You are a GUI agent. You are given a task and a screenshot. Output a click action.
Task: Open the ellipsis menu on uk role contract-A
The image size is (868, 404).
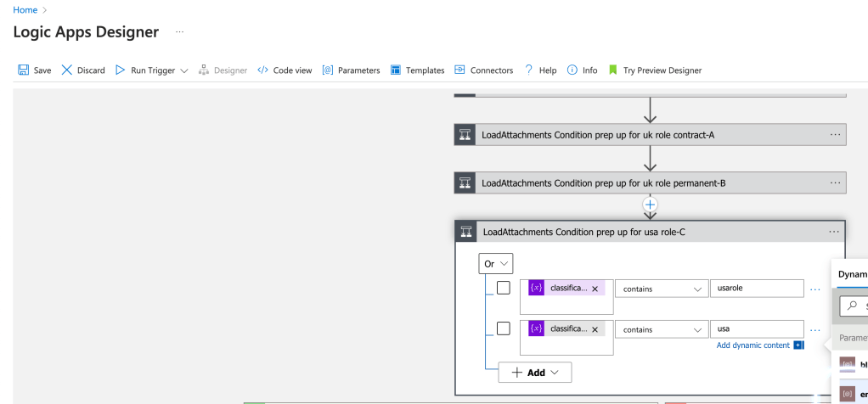pos(835,134)
